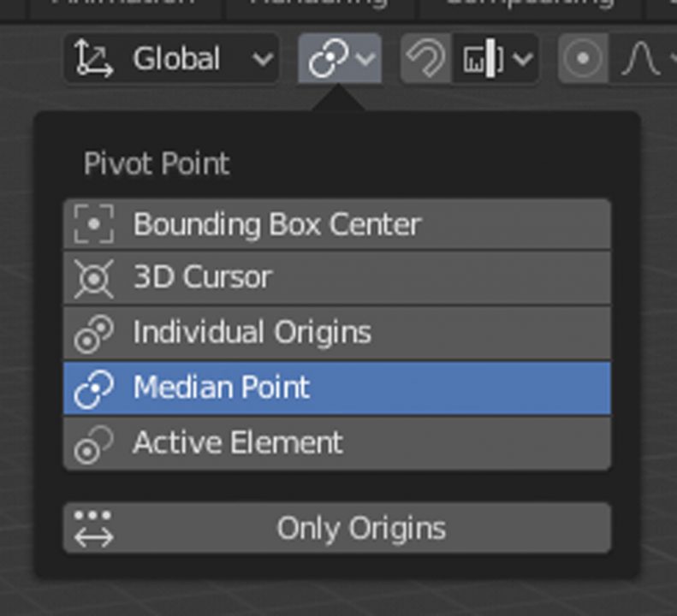Expand the snapping options chevron
The height and width of the screenshot is (616, 677).
pyautogui.click(x=523, y=60)
